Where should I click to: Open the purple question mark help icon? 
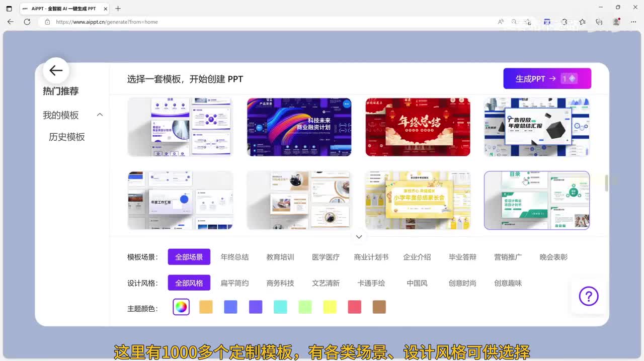pyautogui.click(x=588, y=297)
